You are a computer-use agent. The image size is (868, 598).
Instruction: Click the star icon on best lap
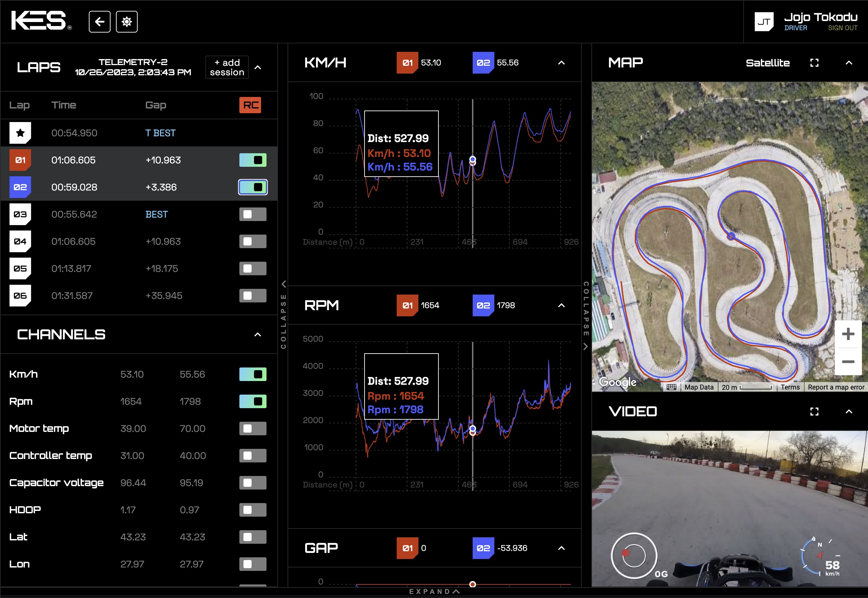20,132
